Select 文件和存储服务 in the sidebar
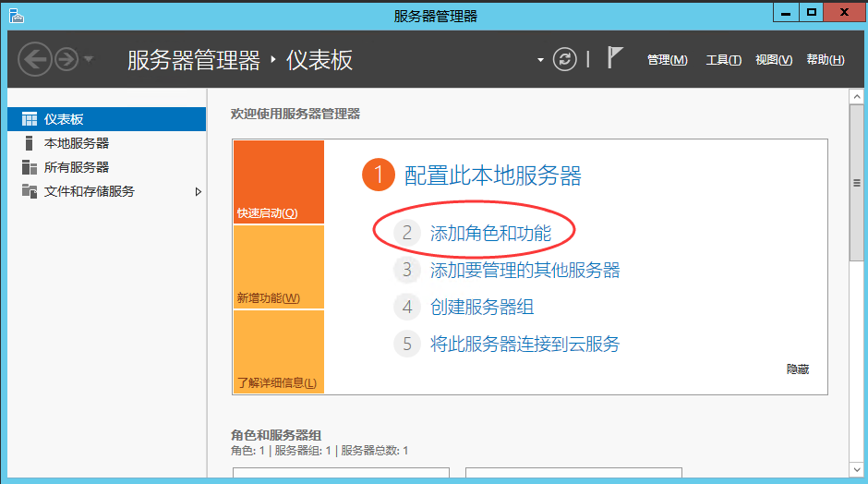The image size is (868, 484). point(107,191)
